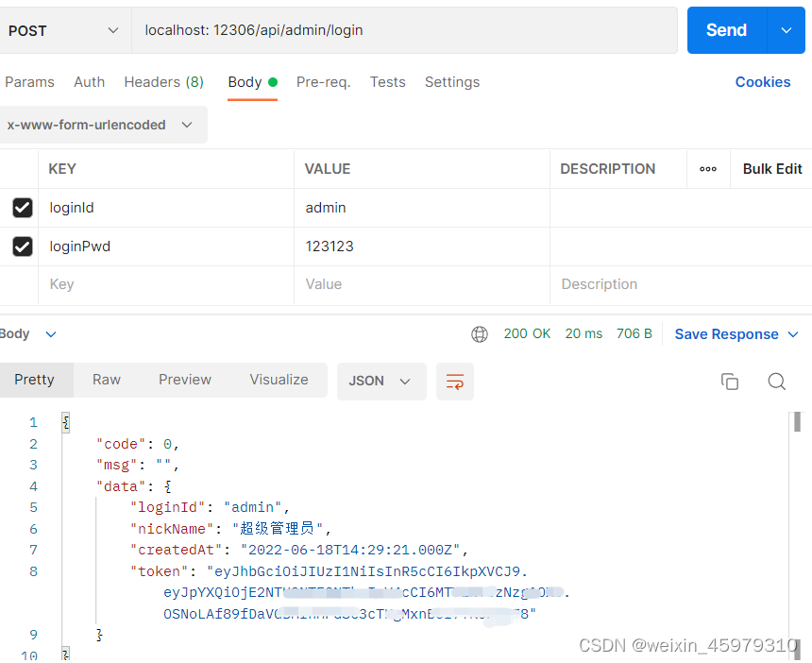Click the "code": 0 line
This screenshot has width=812, height=663.
[x=138, y=444]
